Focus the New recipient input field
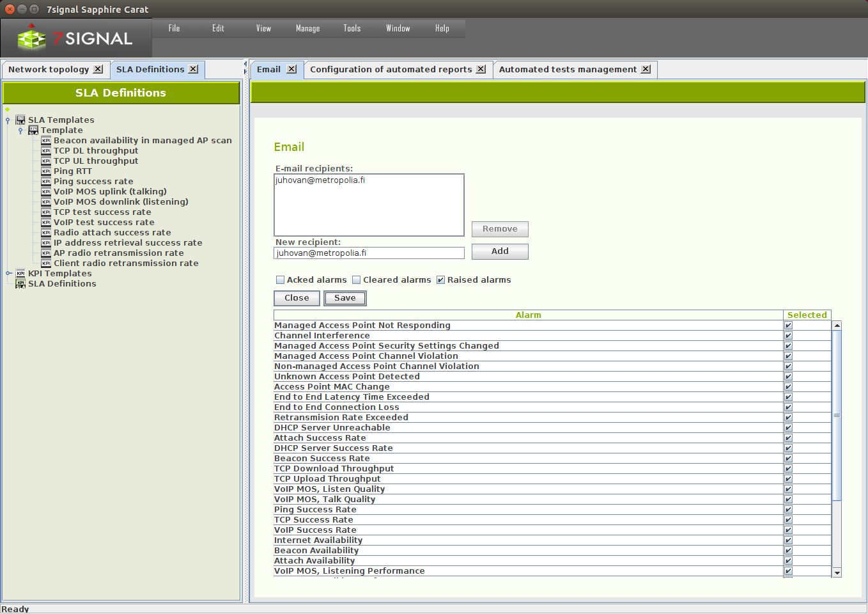This screenshot has width=868, height=614. pyautogui.click(x=369, y=253)
